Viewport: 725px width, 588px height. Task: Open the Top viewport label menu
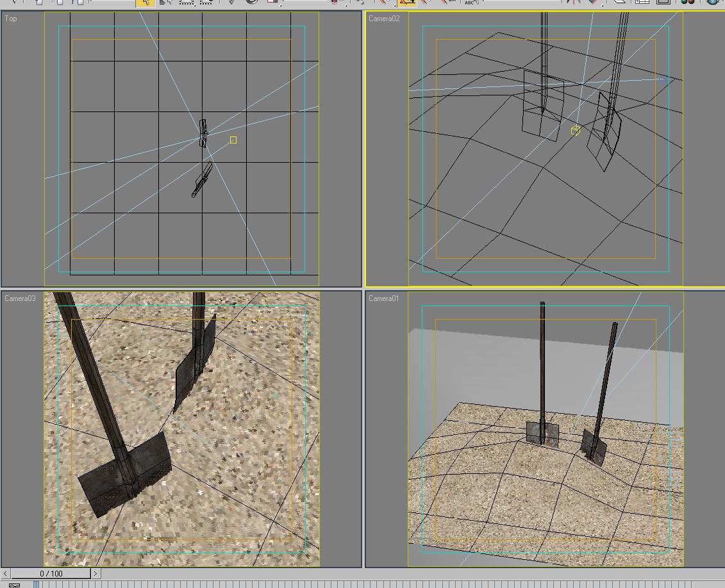pos(11,19)
